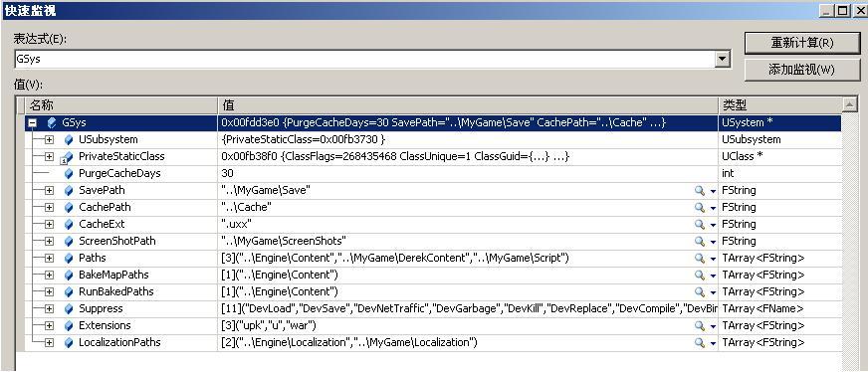Open the expression combo box dropdown

(x=722, y=59)
